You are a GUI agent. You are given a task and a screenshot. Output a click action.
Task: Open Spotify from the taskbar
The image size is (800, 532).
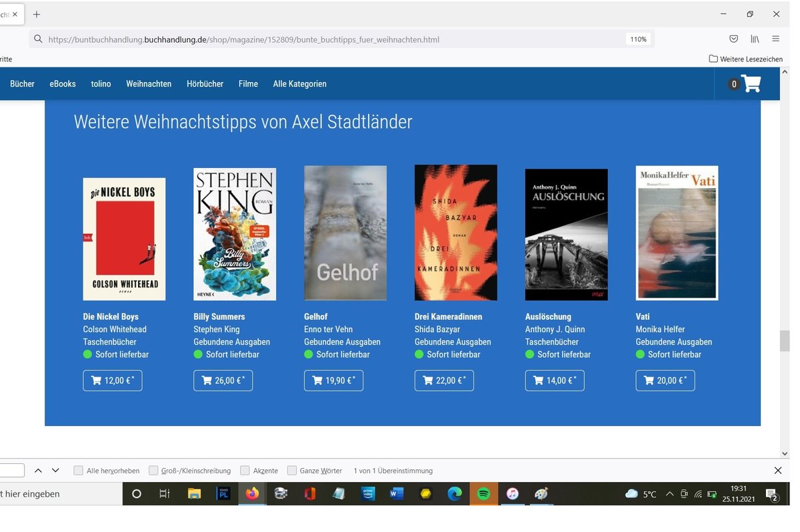484,494
